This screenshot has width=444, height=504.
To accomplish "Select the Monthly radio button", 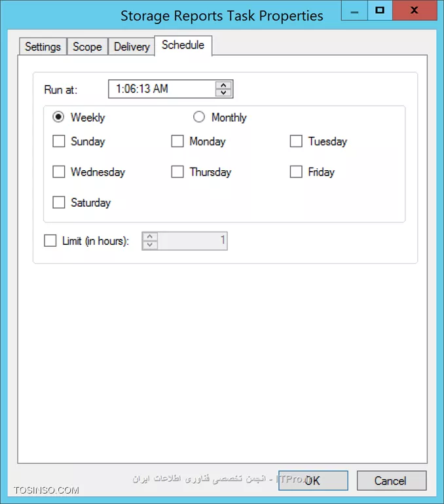I will (x=199, y=117).
